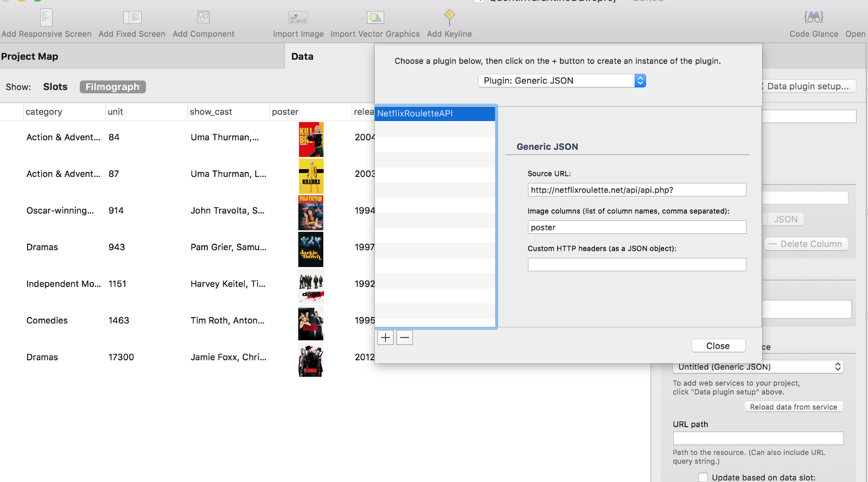Click the Data plugin setup button
This screenshot has height=482, width=868.
click(808, 86)
